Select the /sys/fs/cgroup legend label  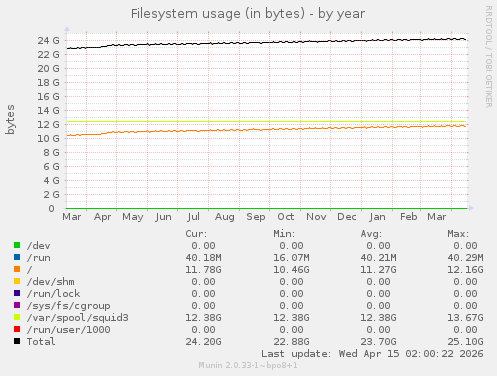69,306
